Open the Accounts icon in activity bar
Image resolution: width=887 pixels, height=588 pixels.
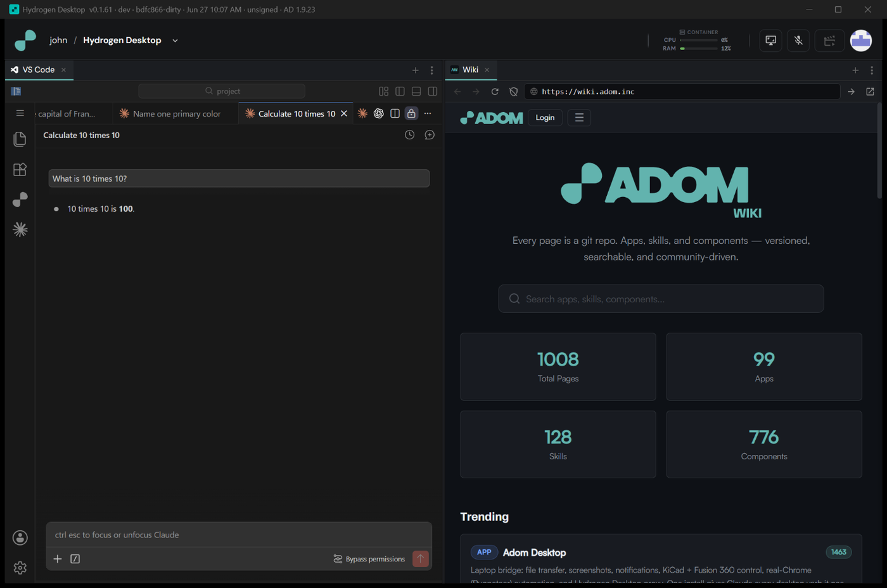point(20,538)
